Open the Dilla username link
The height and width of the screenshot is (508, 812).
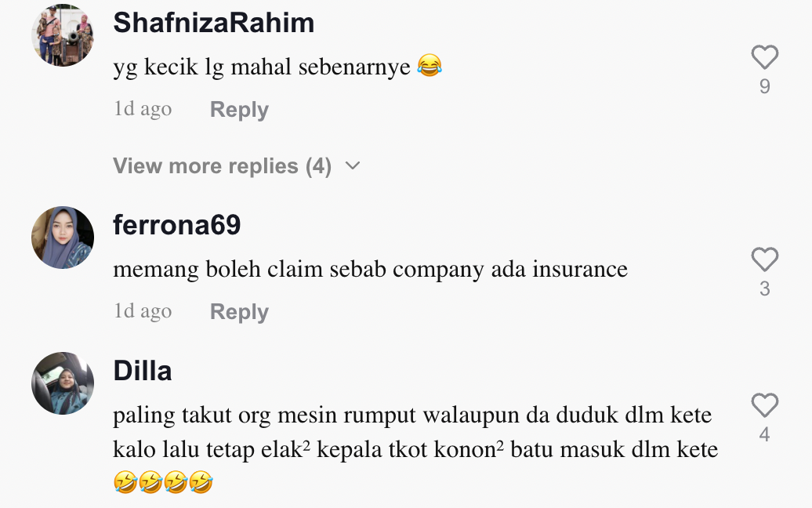(143, 371)
